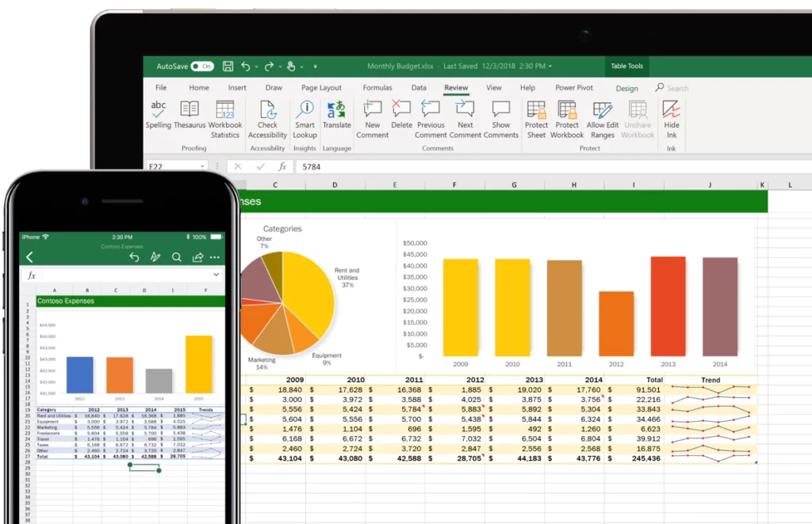This screenshot has width=812, height=524.
Task: Switch to the Page Layout tab
Action: (321, 87)
